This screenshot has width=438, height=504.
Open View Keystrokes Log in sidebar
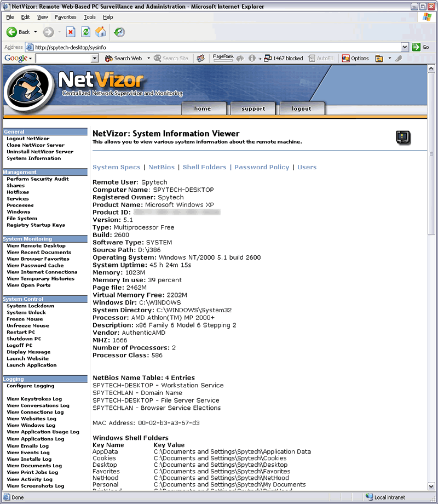[x=34, y=399]
